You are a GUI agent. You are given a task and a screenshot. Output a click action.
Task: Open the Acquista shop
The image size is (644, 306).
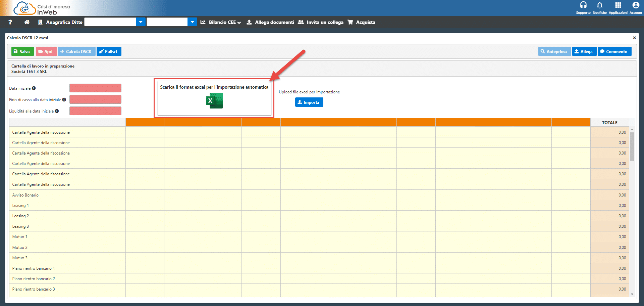362,22
